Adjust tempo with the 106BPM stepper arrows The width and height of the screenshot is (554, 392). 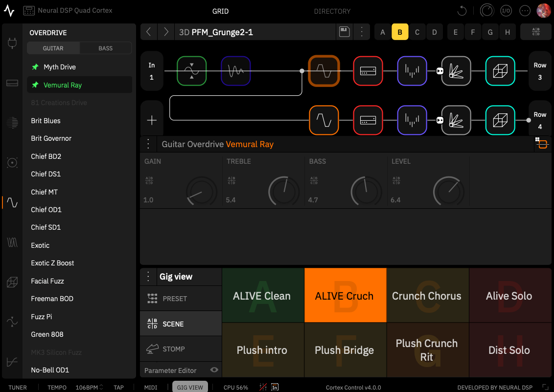point(101,387)
